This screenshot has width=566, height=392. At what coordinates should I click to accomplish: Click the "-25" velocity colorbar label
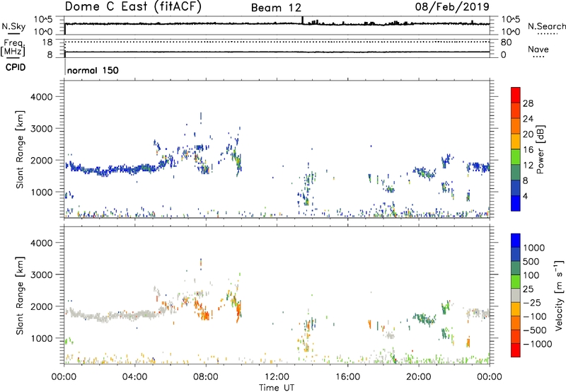[x=531, y=303]
